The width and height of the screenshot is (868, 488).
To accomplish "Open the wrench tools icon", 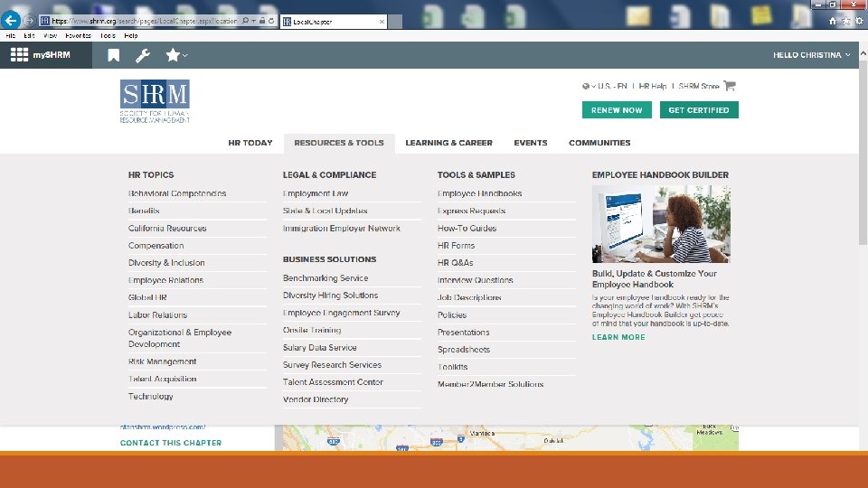I will 143,55.
